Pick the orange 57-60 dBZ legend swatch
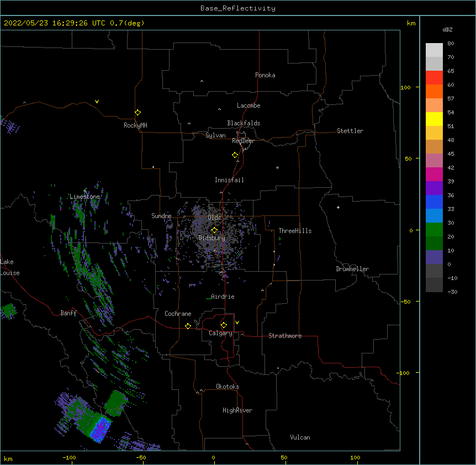The image size is (476, 465). tap(434, 91)
